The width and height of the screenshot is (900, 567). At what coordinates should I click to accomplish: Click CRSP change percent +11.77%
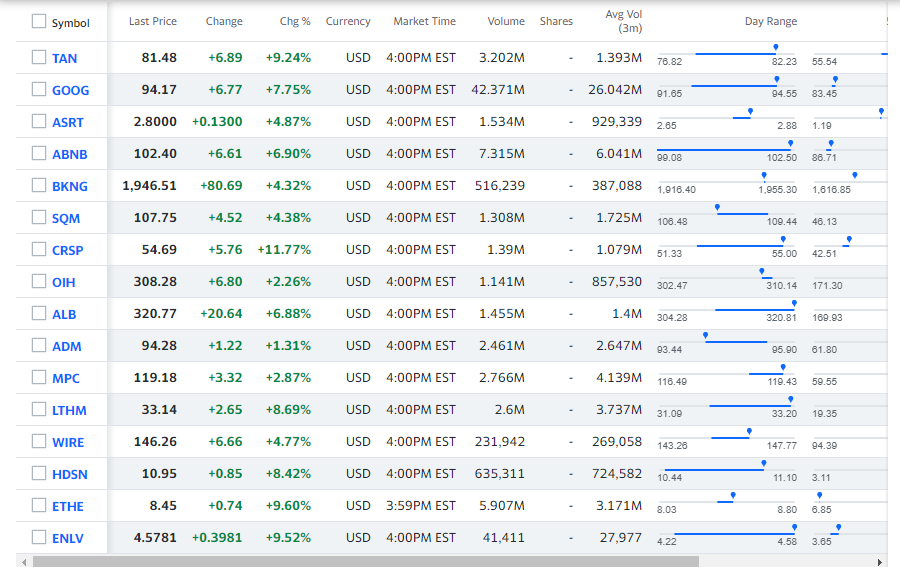[x=284, y=250]
